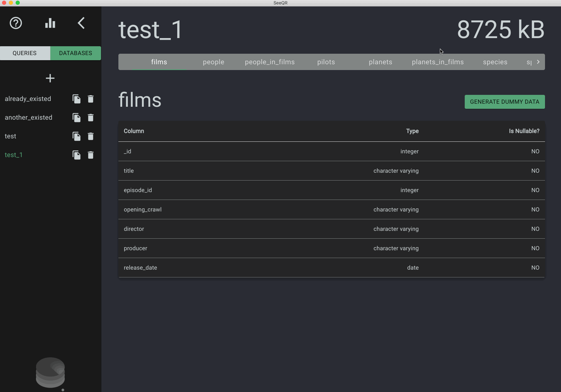Click the date type cell
561x392 pixels.
click(413, 268)
